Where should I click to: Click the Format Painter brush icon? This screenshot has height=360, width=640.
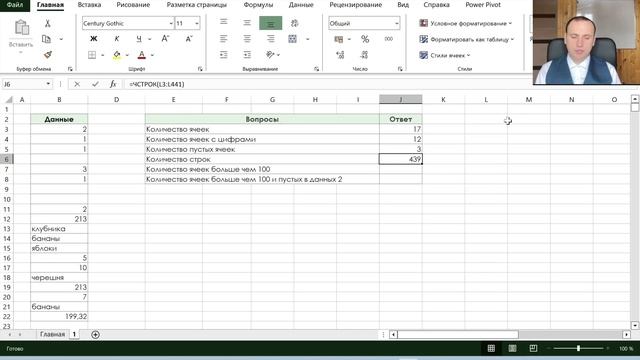(48, 55)
